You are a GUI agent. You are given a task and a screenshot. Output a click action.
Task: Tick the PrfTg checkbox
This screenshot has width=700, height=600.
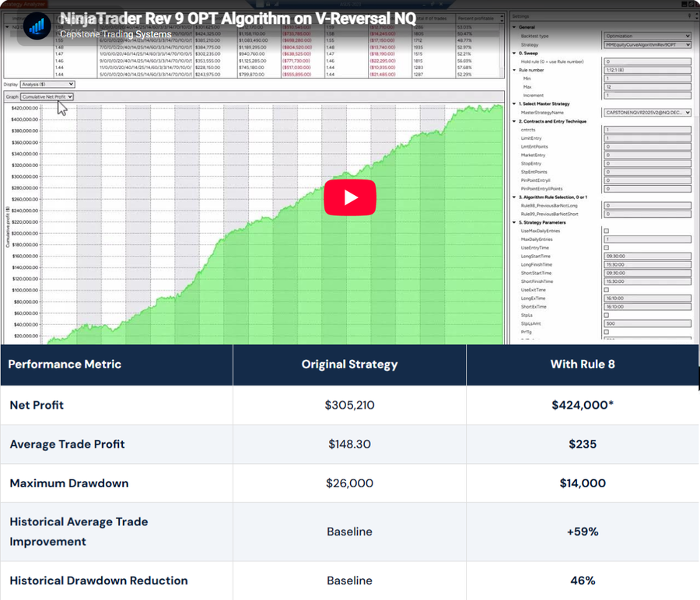(x=606, y=332)
